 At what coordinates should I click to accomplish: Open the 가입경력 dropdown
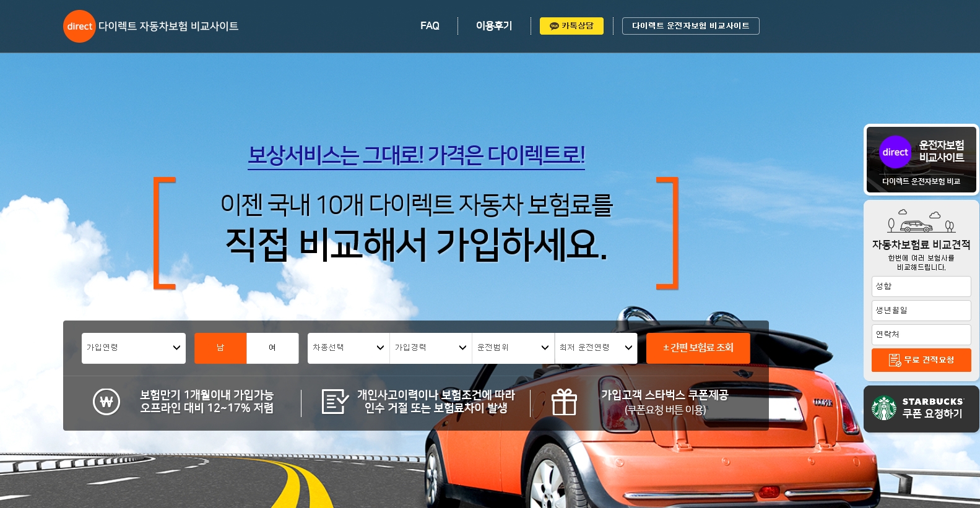pyautogui.click(x=431, y=348)
